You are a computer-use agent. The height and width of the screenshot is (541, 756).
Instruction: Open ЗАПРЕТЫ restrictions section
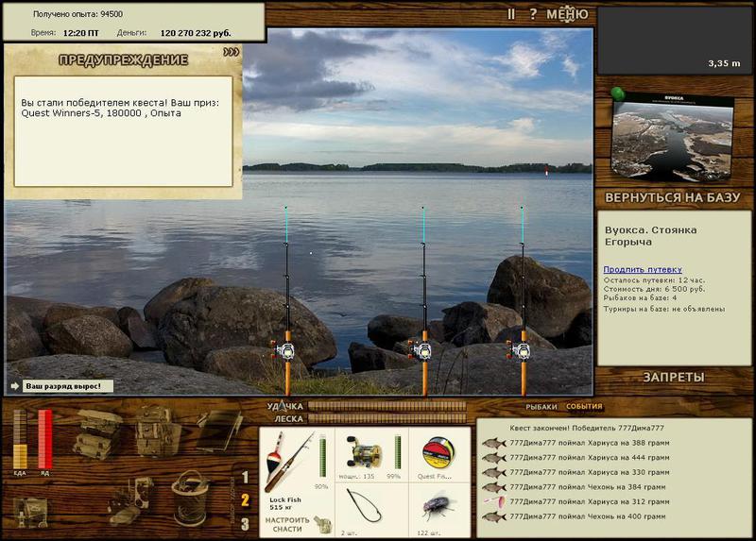[x=673, y=378]
